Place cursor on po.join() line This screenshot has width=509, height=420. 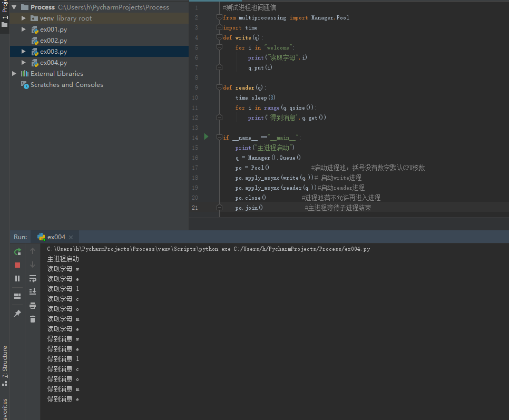coord(249,208)
